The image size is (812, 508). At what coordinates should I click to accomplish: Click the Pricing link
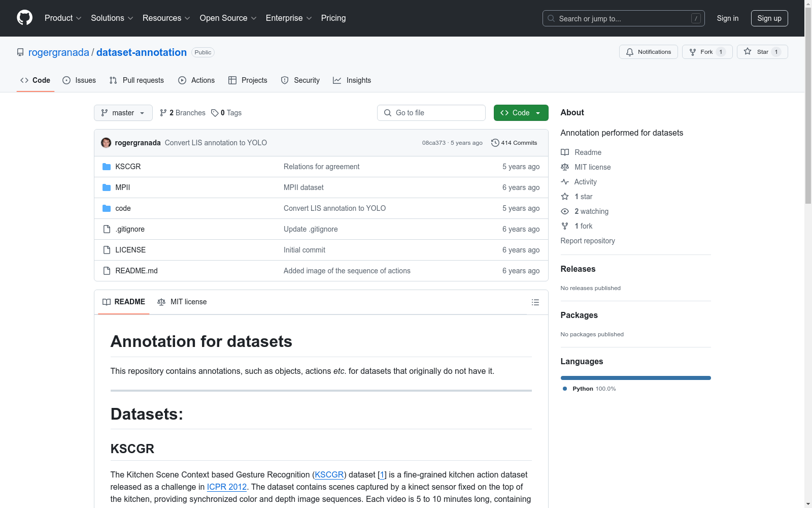click(x=333, y=18)
